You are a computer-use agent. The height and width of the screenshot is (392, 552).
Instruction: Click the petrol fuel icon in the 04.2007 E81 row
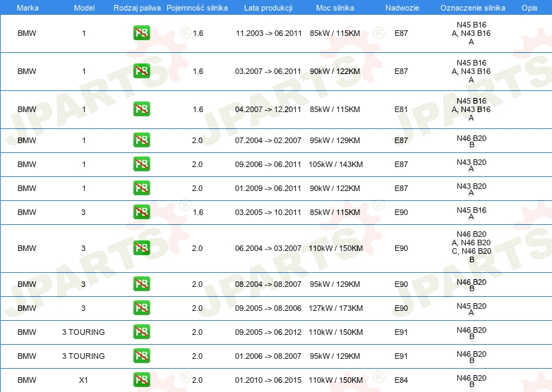141,109
